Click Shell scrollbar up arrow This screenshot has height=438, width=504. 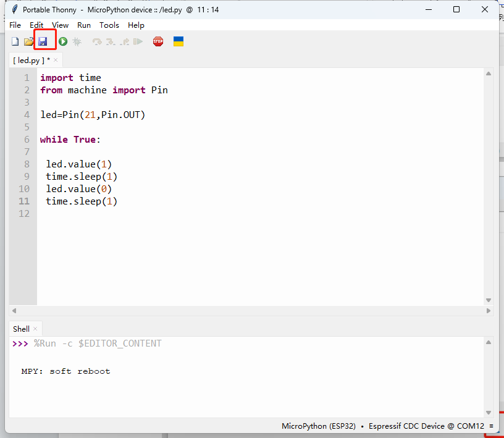coord(489,342)
